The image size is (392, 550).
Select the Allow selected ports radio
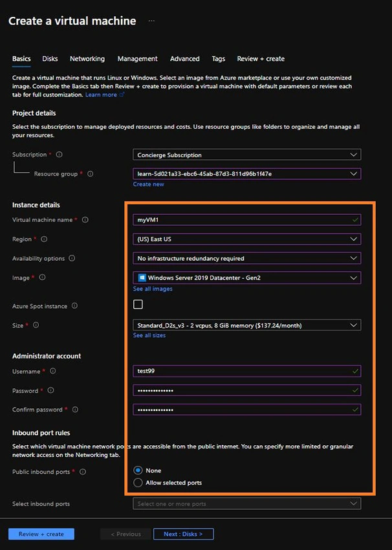pos(138,483)
